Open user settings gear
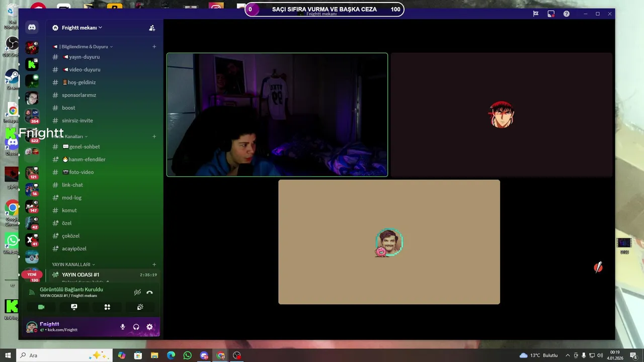The height and width of the screenshot is (362, 644). (149, 327)
